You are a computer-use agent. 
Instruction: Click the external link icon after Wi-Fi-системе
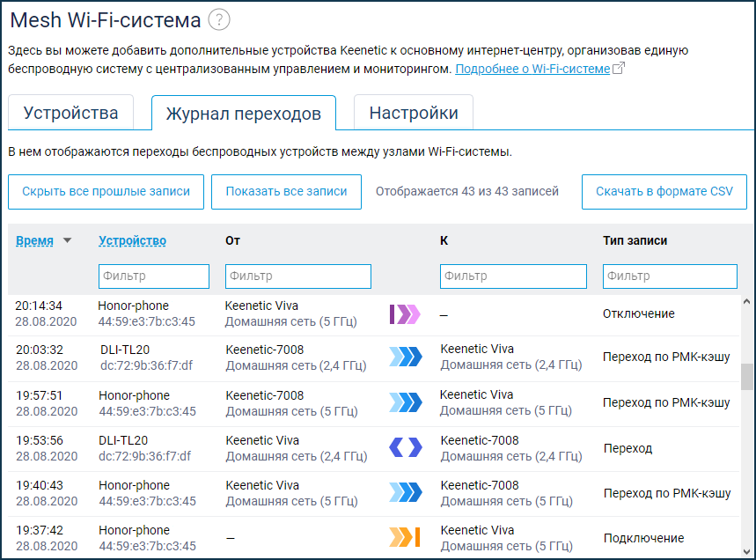[619, 68]
